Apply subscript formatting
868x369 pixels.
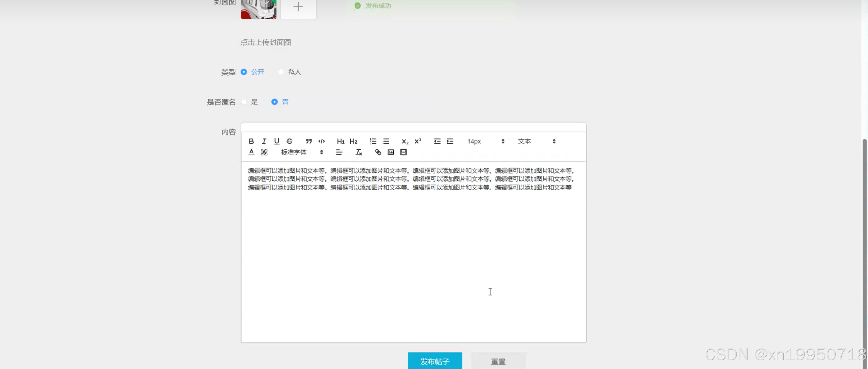405,141
